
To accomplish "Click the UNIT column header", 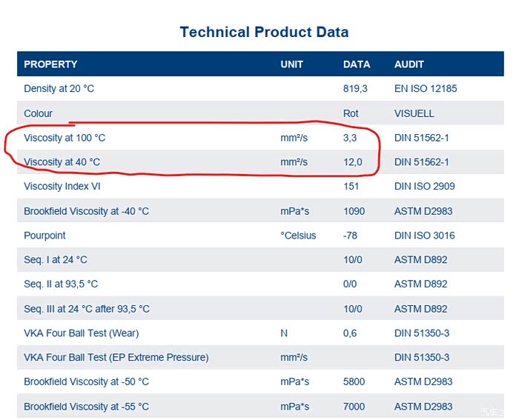I will pos(291,64).
